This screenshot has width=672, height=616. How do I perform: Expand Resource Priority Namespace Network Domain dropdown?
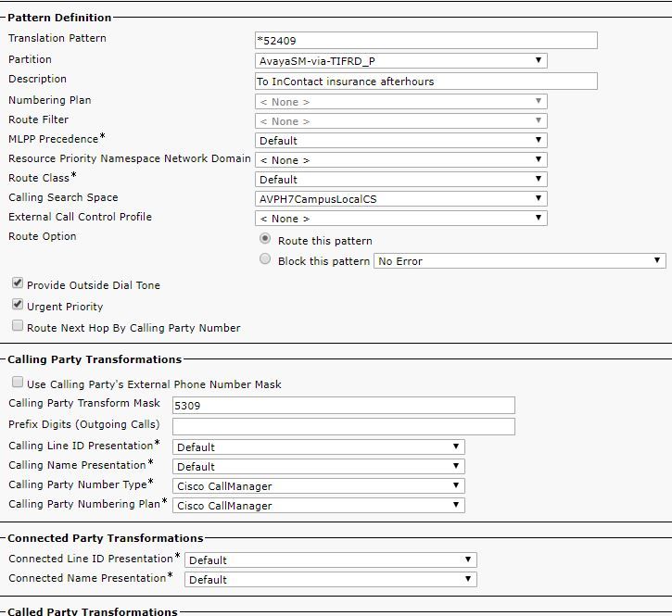(x=400, y=159)
